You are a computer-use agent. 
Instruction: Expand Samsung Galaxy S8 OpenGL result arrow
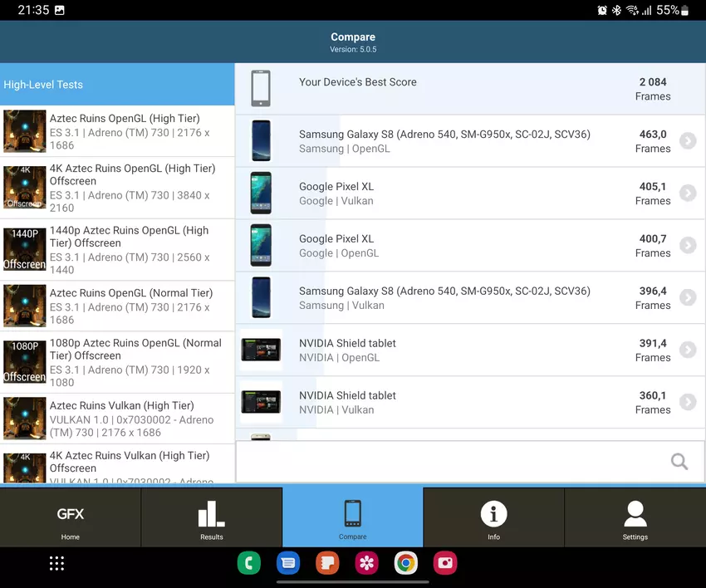[x=687, y=141]
